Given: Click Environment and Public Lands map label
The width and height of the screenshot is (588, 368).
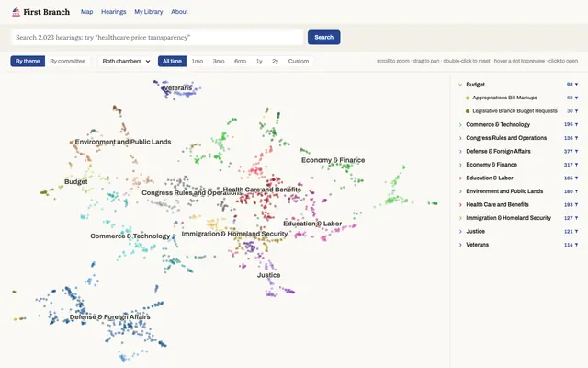Looking at the screenshot, I should [x=123, y=142].
